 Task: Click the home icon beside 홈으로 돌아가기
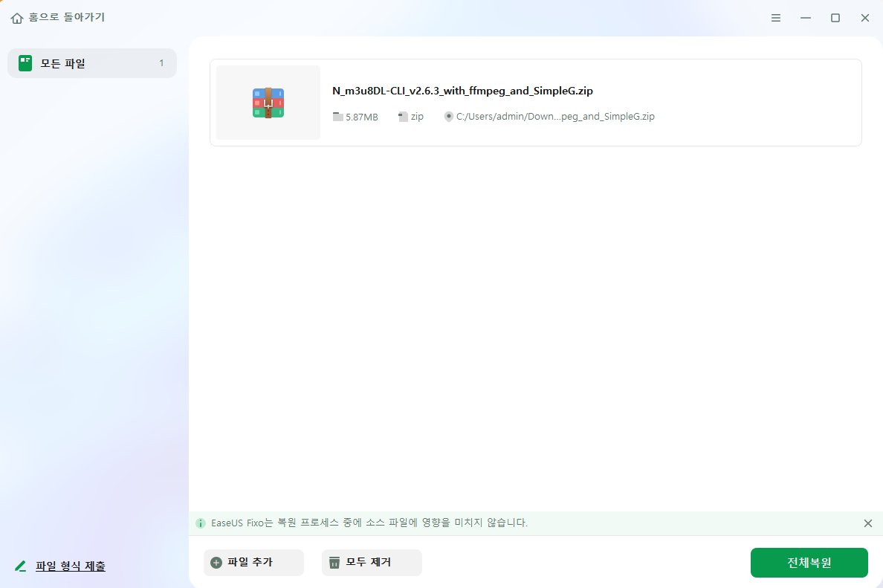[x=16, y=17]
